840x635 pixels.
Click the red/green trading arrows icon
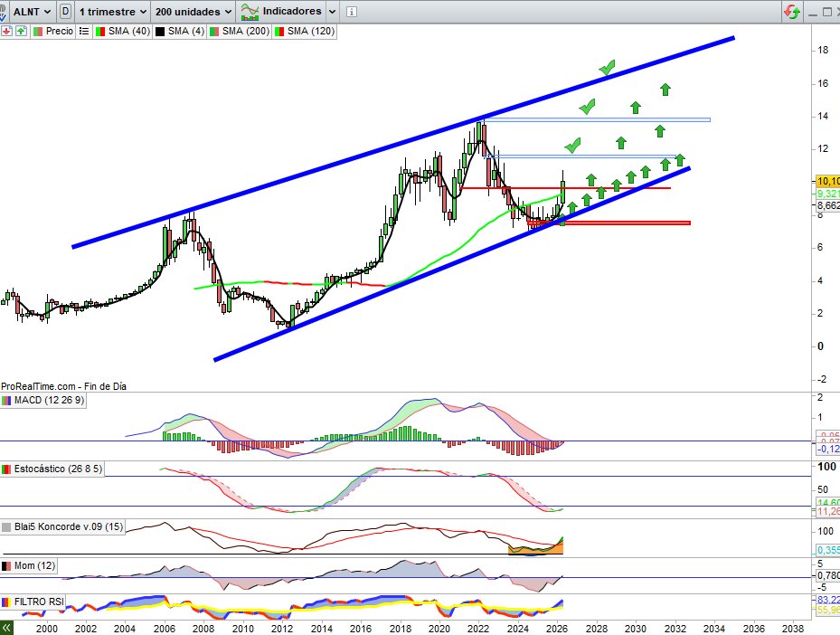click(792, 11)
